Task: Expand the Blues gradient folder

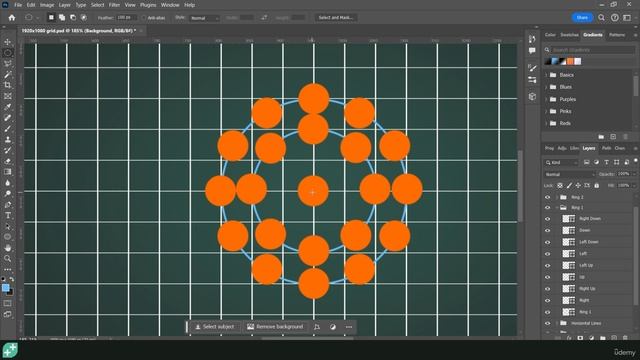Action: coord(546,87)
